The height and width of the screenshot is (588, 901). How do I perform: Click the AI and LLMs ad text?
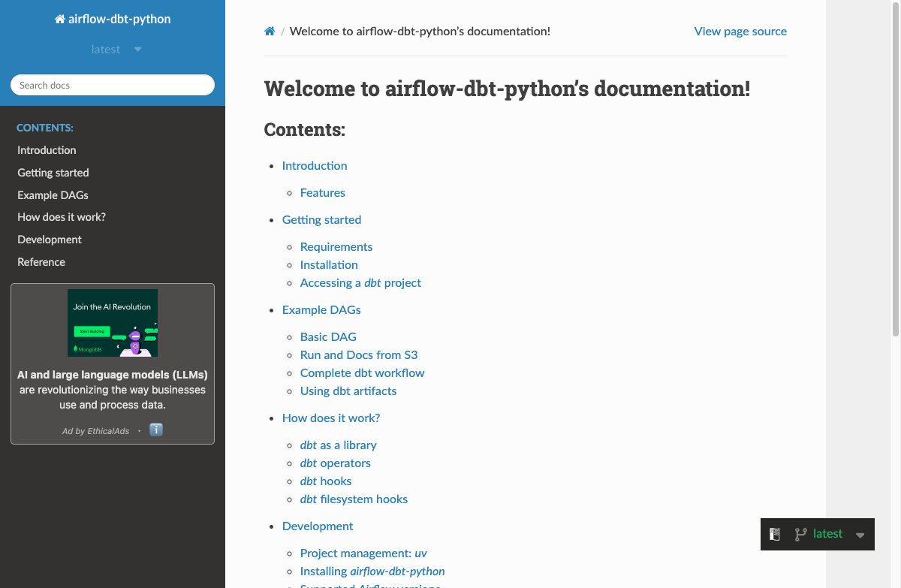(113, 390)
